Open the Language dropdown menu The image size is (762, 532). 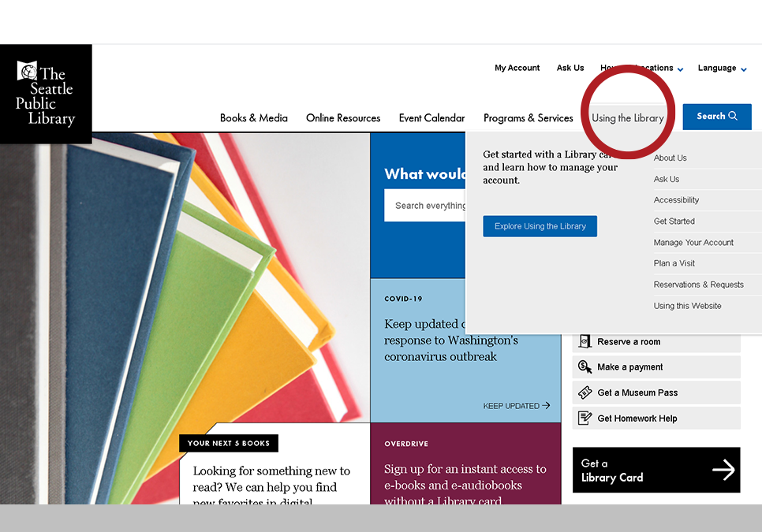(720, 68)
